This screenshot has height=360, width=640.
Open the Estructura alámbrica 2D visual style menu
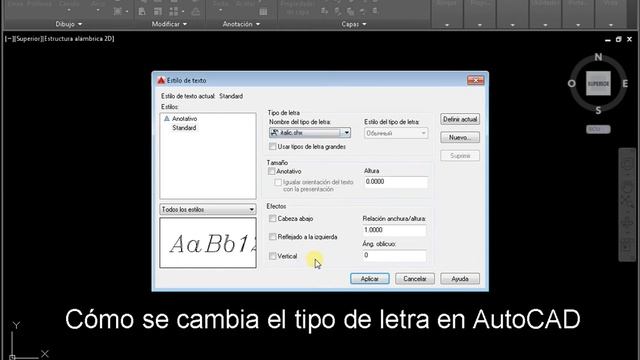coord(78,39)
